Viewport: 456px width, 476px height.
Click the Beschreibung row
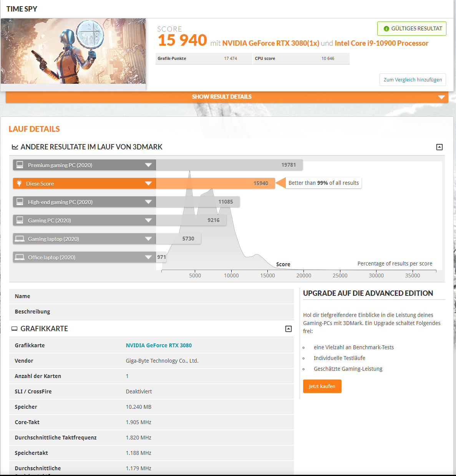point(151,312)
